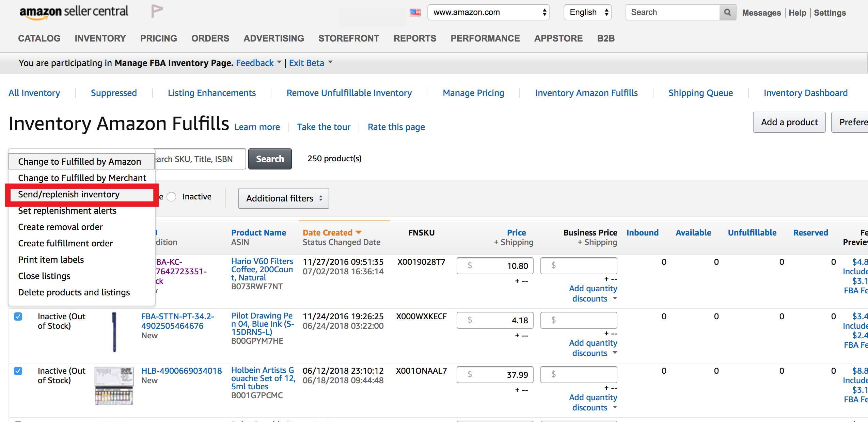
Task: Choose Change to Fulfilled by Merchant
Action: pos(82,178)
